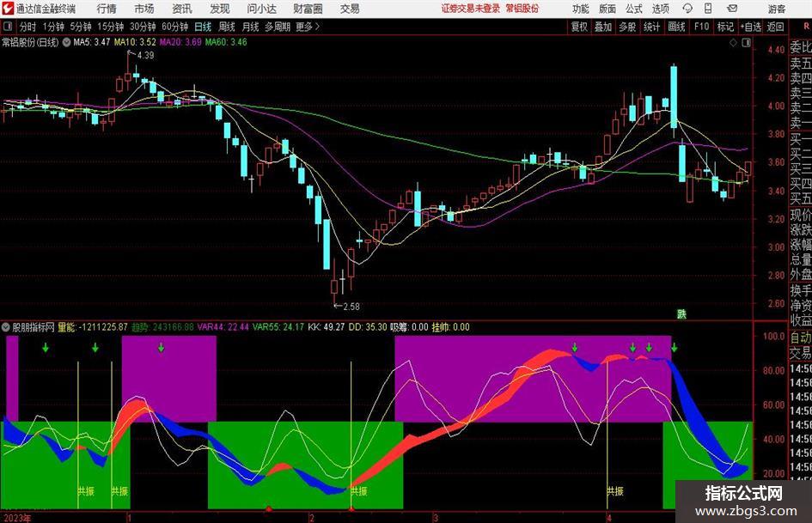Expand the 更多 periods chevron
Screen dimensions: 812x523
tap(308, 27)
